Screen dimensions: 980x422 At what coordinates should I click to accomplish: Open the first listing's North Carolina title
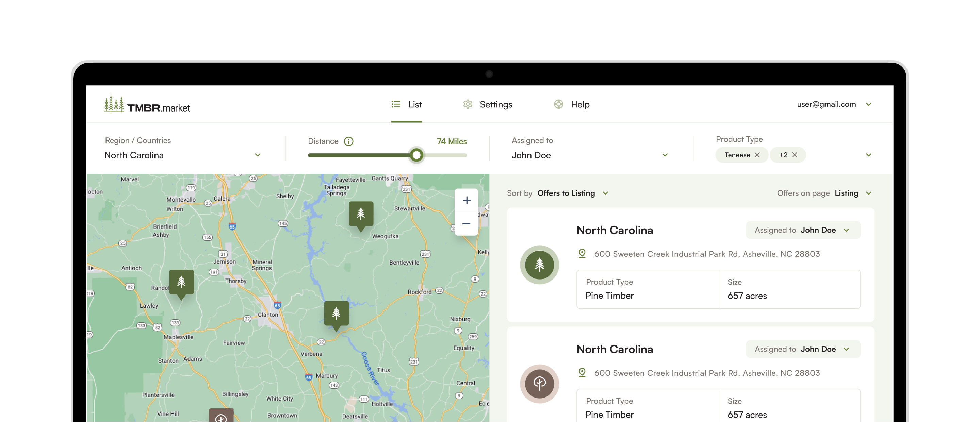(615, 230)
